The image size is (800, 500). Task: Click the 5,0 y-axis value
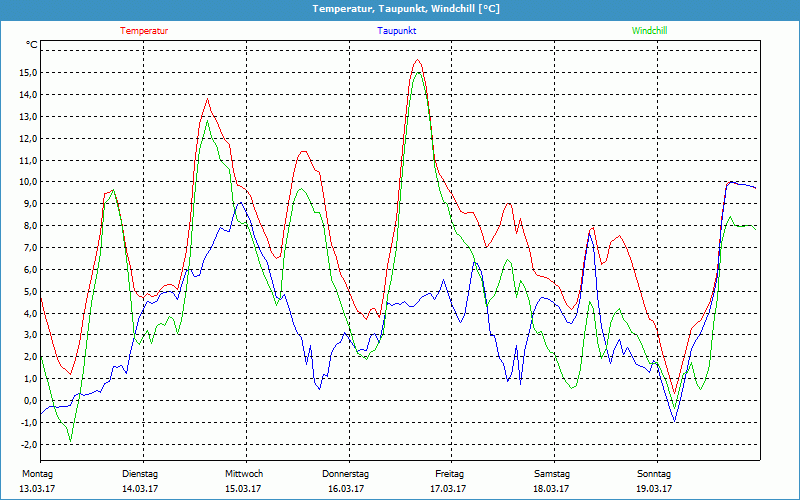point(31,291)
